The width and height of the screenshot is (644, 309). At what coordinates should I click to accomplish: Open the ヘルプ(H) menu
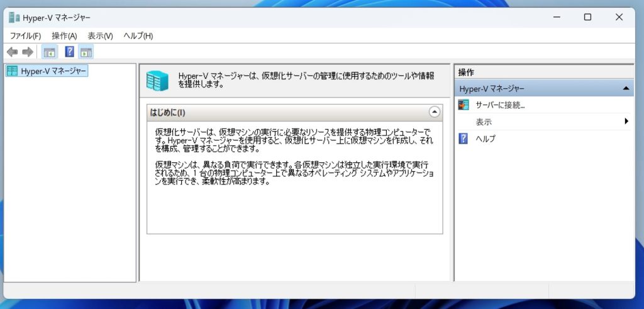click(138, 36)
